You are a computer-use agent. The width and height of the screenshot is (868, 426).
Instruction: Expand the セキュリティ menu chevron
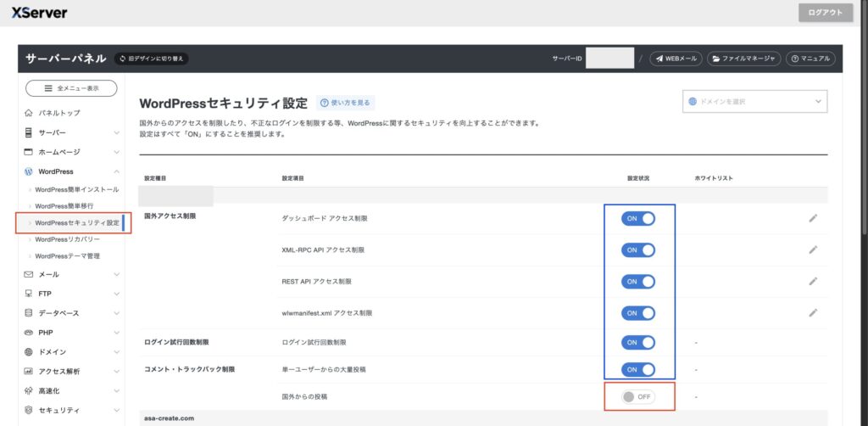(116, 410)
